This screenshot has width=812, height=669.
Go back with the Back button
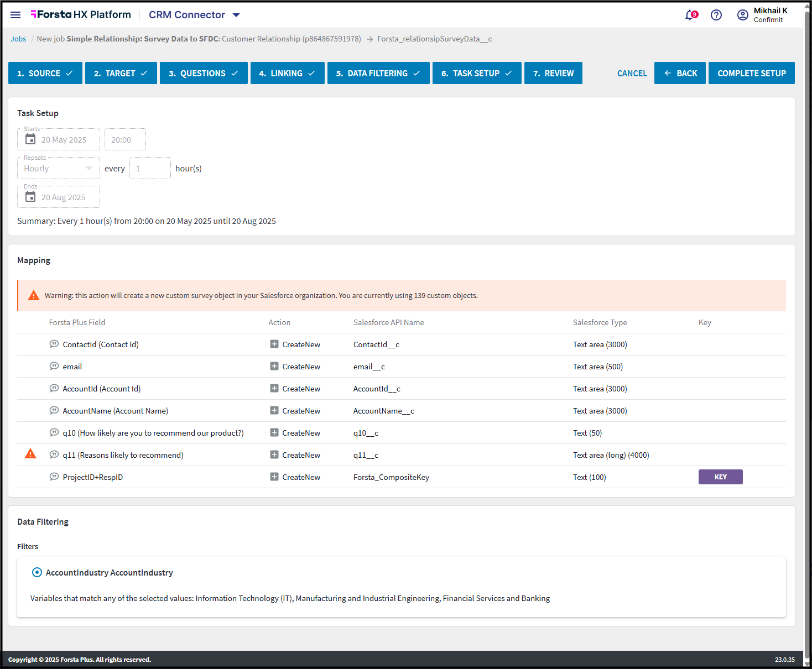click(x=680, y=73)
